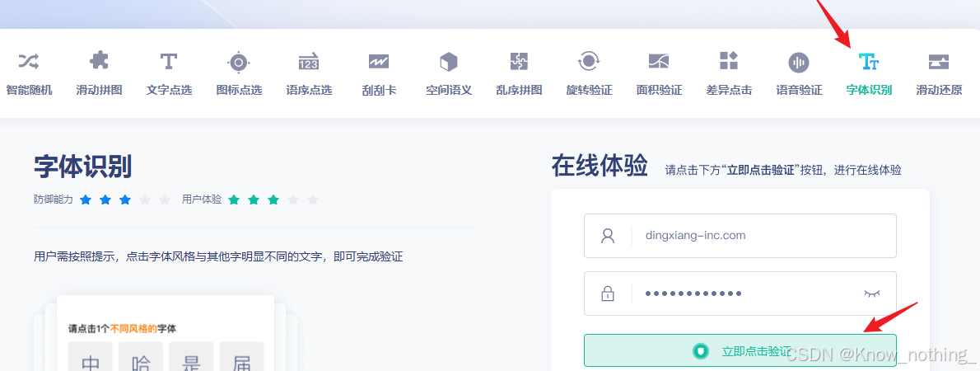Click the 字体识别 page heading
This screenshot has height=371, width=980.
pyautogui.click(x=82, y=167)
